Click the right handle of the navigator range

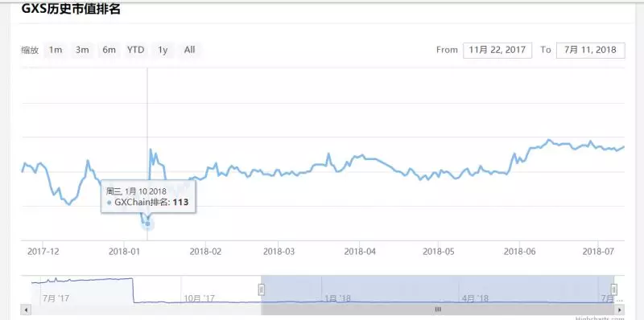(614, 289)
